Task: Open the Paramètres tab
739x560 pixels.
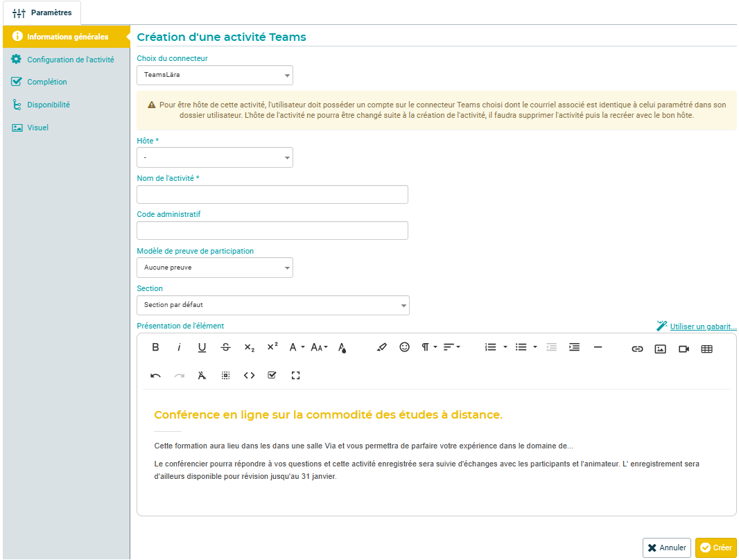Action: 42,12
